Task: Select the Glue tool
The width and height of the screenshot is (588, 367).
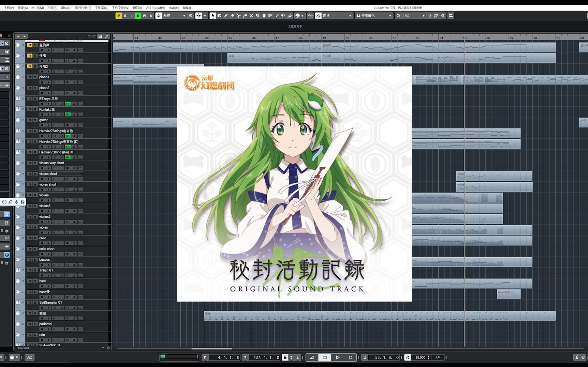Action: pyautogui.click(x=245, y=16)
